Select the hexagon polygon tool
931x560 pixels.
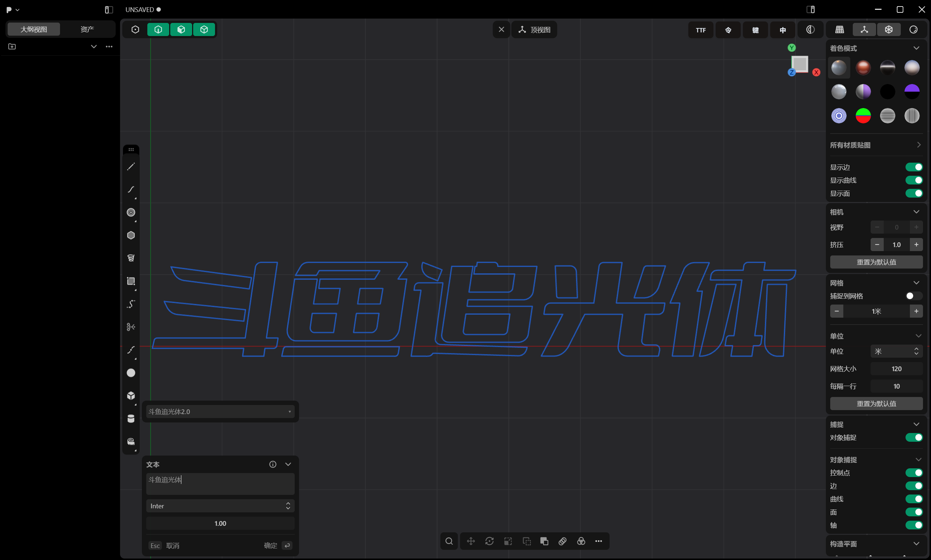tap(131, 235)
